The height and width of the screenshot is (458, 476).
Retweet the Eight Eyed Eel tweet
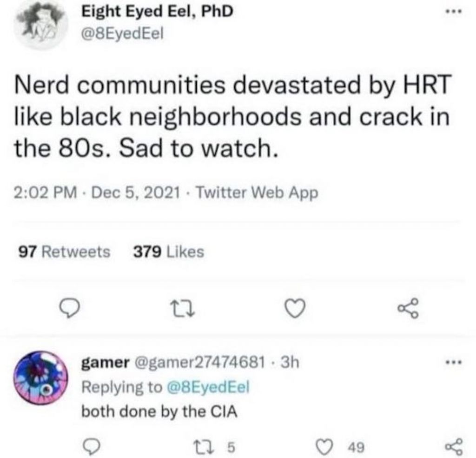pyautogui.click(x=182, y=309)
